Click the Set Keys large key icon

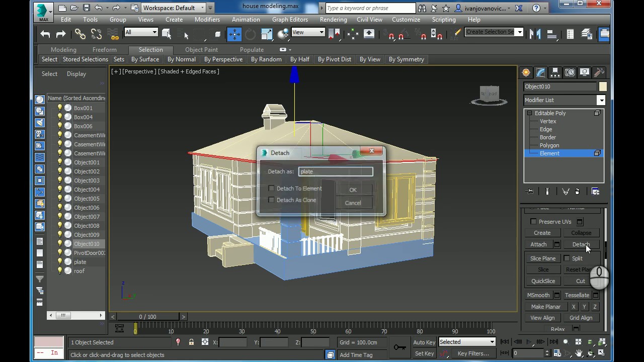tap(400, 347)
